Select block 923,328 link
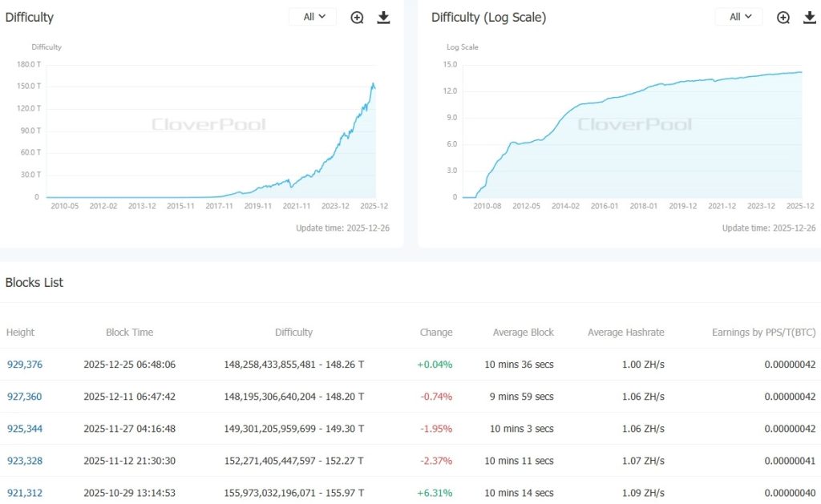This screenshot has width=821, height=504. (25, 461)
